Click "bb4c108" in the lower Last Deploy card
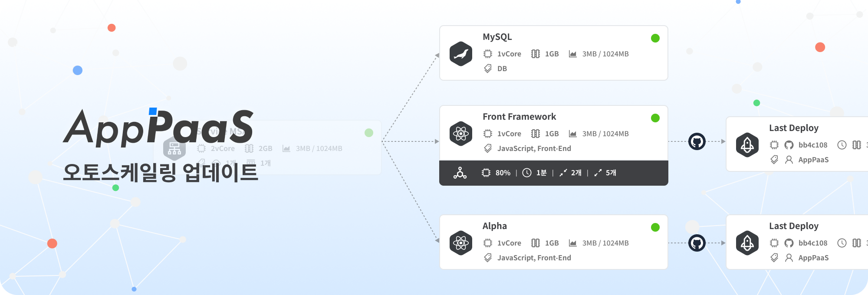The height and width of the screenshot is (295, 868). point(813,243)
